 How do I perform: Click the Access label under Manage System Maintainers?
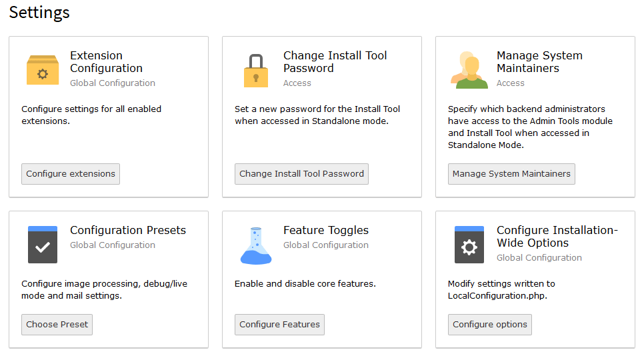[x=511, y=83]
